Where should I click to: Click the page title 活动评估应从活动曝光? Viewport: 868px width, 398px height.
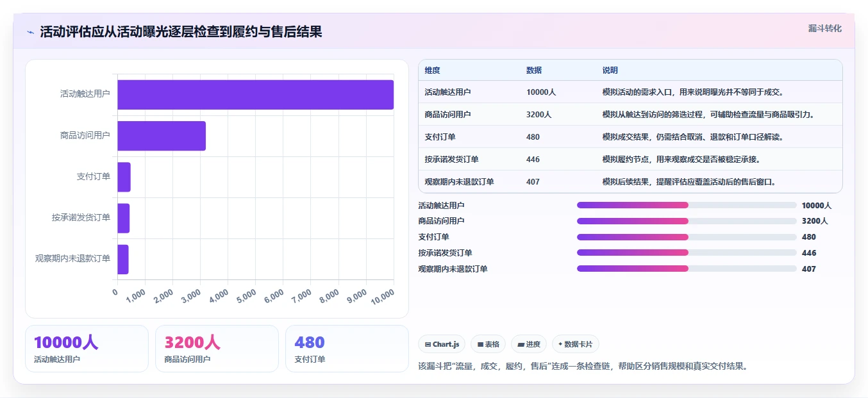click(181, 32)
